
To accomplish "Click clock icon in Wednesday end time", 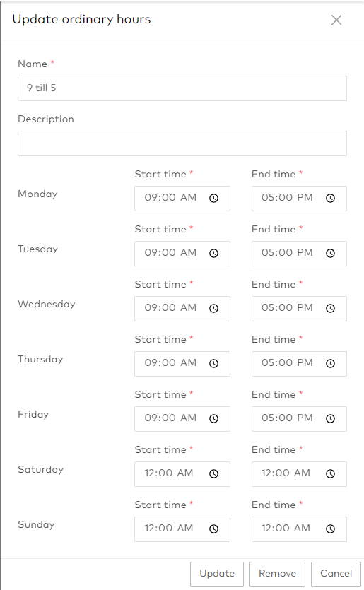I will (331, 309).
